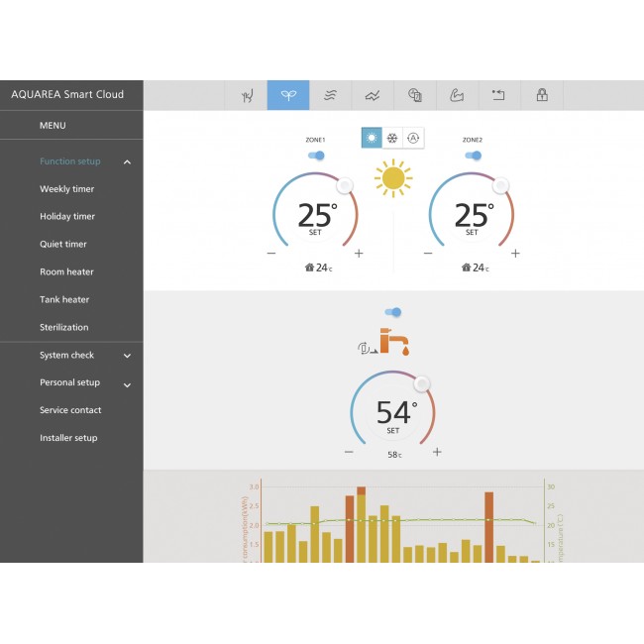Toggle the ZONE1 power switch
The image size is (644, 644).
(x=316, y=156)
